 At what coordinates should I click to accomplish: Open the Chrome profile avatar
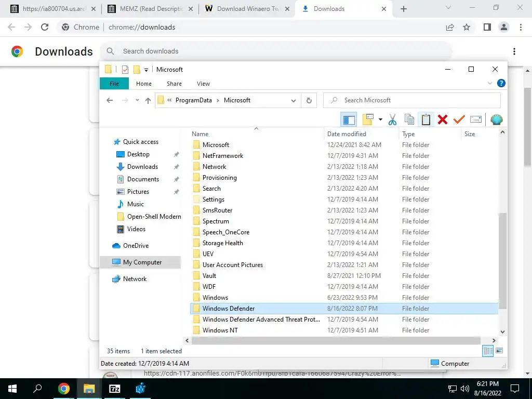point(504,27)
